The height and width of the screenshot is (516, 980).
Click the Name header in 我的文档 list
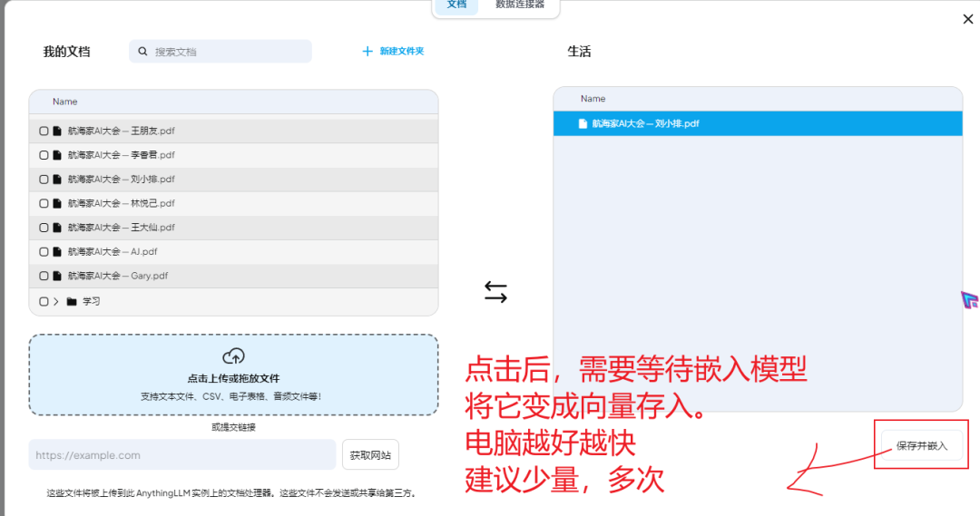(65, 102)
